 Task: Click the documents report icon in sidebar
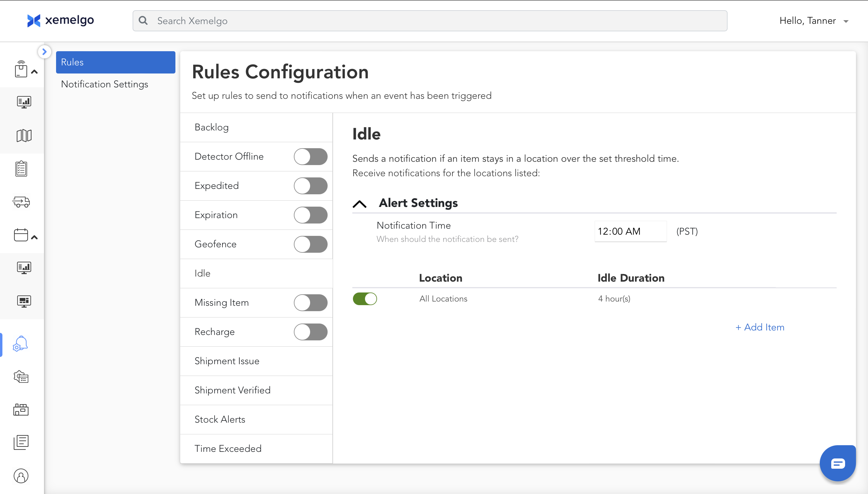21,442
